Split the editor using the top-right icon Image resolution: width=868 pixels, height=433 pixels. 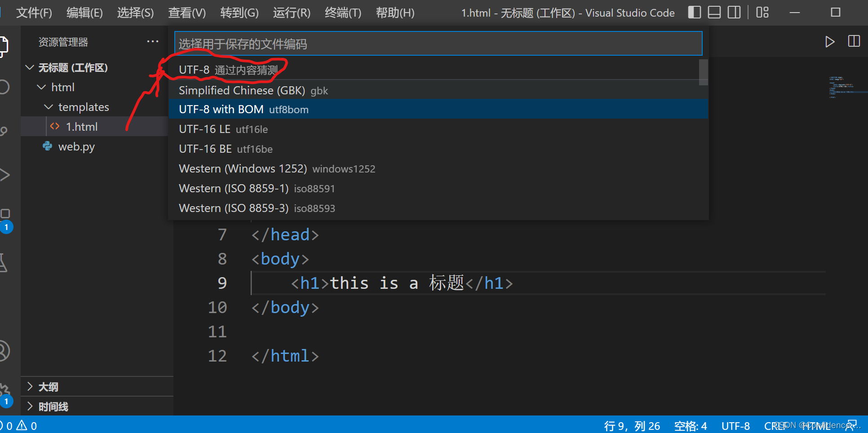[x=854, y=41]
